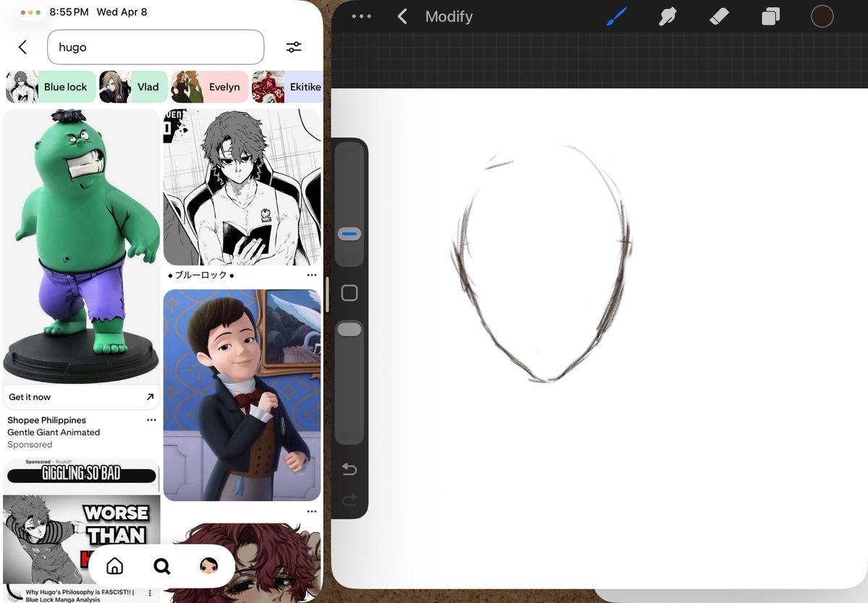
Task: Click the Shopee Philippines advertiser name
Action: [46, 420]
